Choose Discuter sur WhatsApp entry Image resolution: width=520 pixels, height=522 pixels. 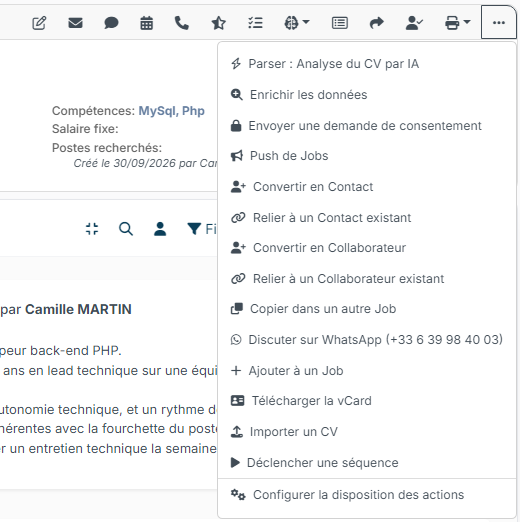pyautogui.click(x=367, y=340)
